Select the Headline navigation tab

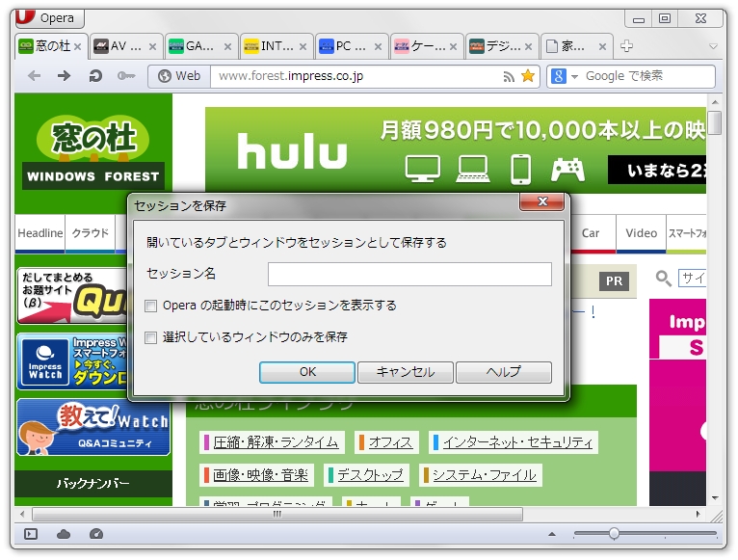pyautogui.click(x=40, y=233)
